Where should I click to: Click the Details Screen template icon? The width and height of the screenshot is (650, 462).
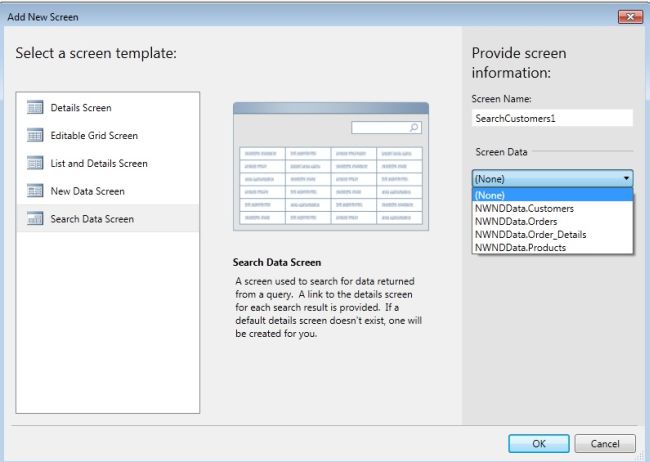pyautogui.click(x=35, y=107)
